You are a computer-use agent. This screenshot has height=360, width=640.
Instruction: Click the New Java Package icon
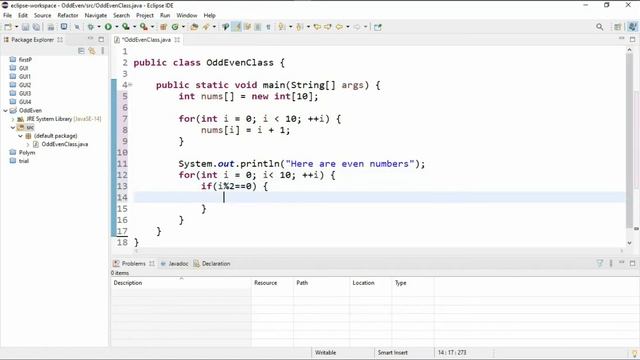tap(163, 27)
